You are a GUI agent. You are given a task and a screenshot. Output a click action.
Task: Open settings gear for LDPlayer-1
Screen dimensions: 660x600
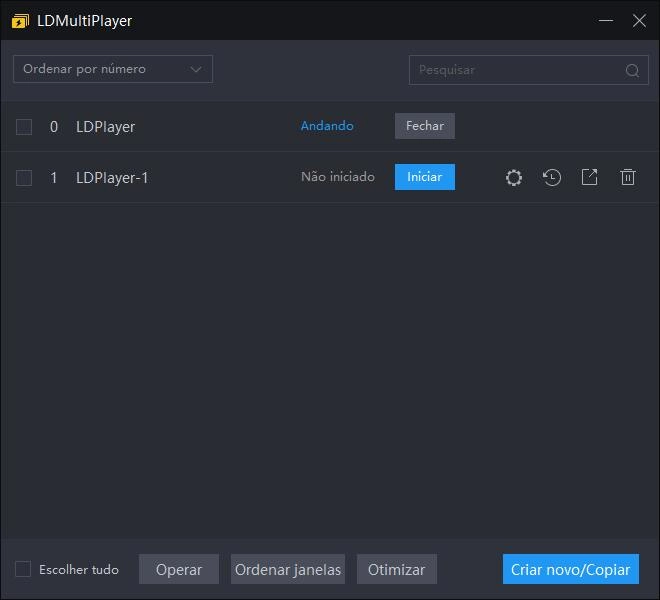point(514,178)
